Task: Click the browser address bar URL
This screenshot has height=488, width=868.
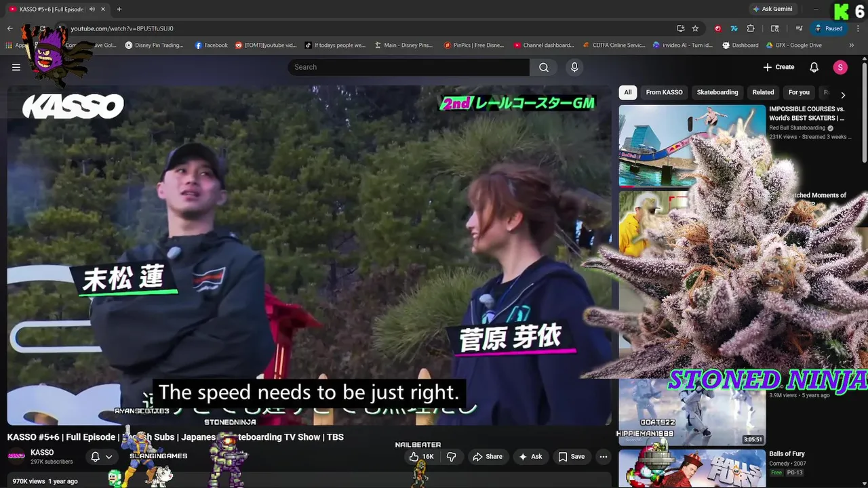Action: click(x=122, y=28)
